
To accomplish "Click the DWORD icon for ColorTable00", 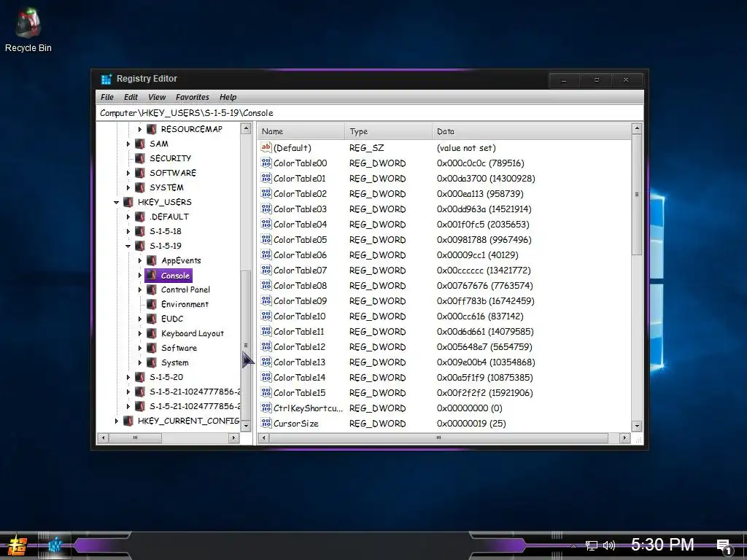I will 266,163.
